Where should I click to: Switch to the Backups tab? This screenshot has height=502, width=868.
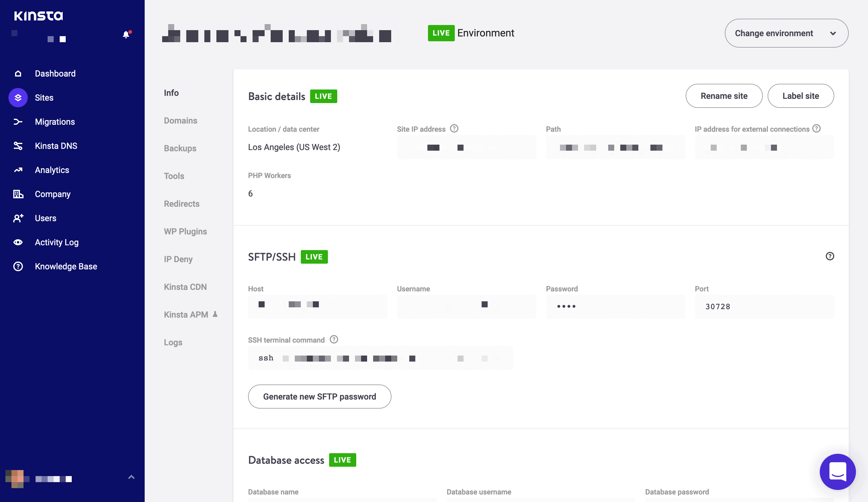coord(180,148)
